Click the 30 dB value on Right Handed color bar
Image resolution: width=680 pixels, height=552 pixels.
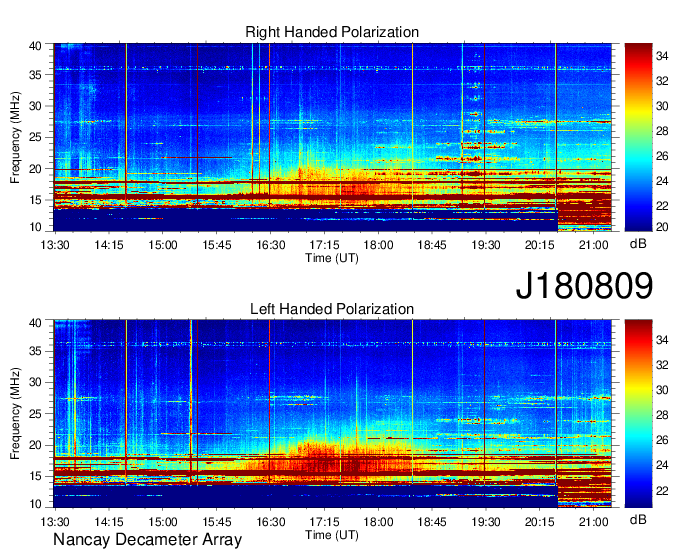[662, 106]
